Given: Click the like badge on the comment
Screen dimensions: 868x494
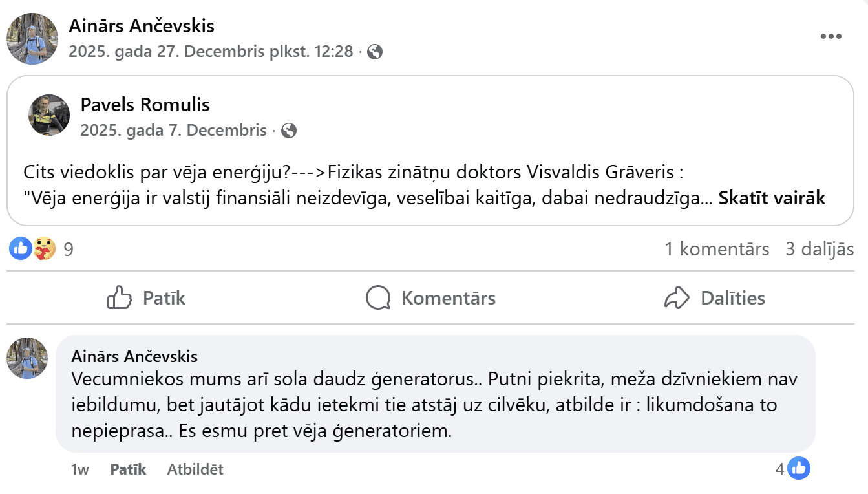Looking at the screenshot, I should 799,468.
